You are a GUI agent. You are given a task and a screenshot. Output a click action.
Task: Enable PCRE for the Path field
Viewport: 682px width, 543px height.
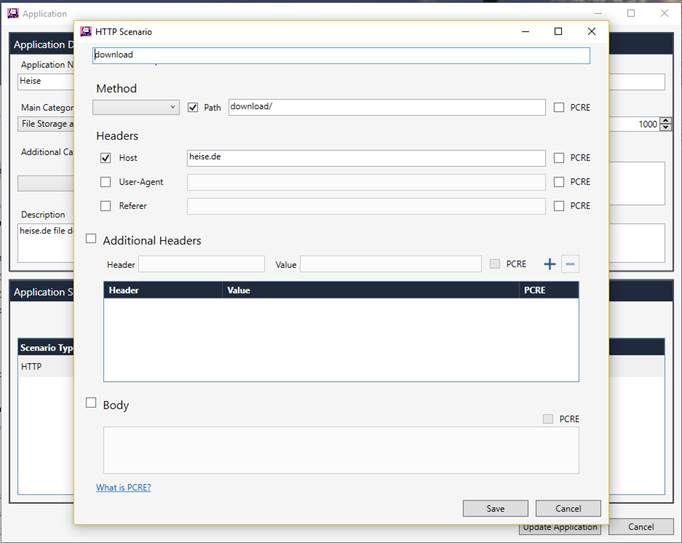pos(559,107)
